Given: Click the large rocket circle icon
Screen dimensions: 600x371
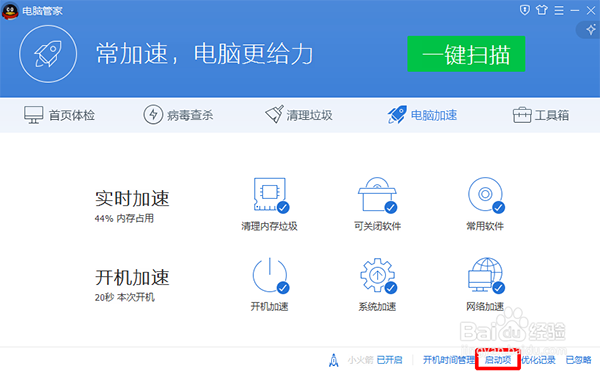Looking at the screenshot, I should pyautogui.click(x=48, y=54).
